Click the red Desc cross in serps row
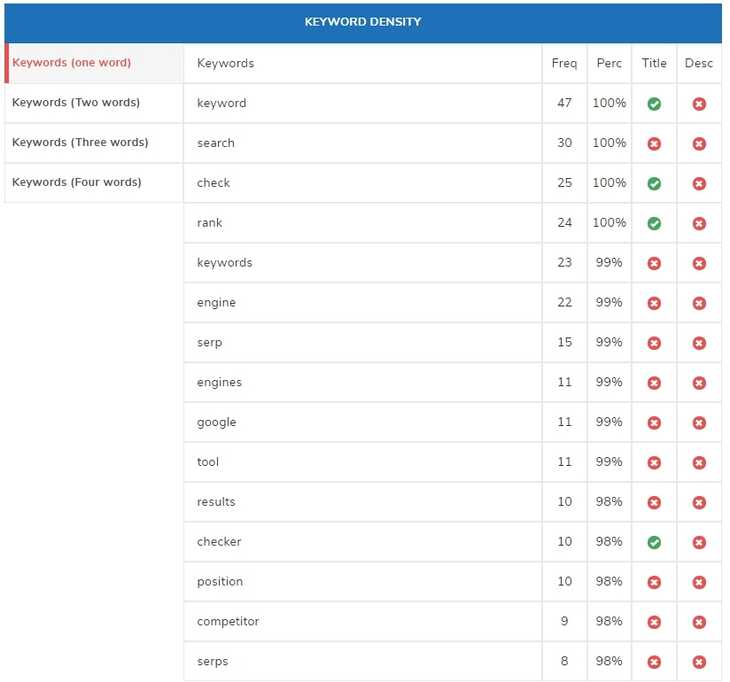 (x=699, y=662)
